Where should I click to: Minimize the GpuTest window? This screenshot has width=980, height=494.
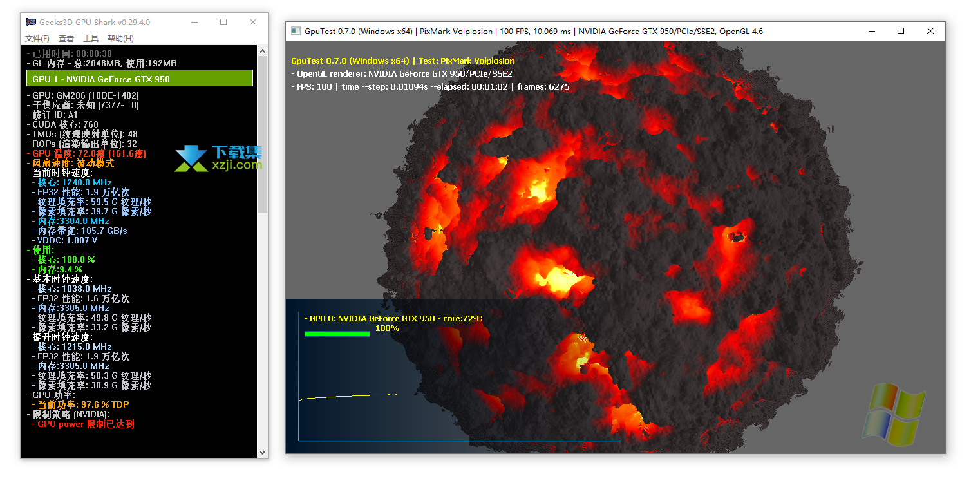[x=871, y=31]
